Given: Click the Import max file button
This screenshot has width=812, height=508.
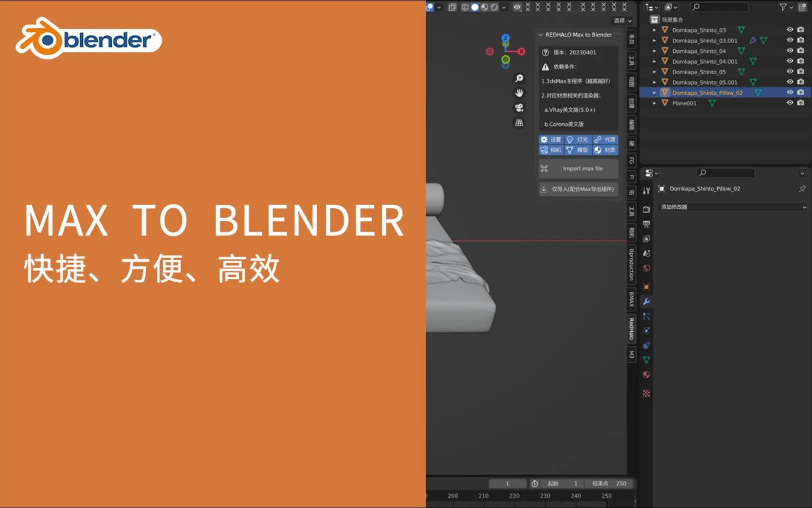Looking at the screenshot, I should (578, 168).
